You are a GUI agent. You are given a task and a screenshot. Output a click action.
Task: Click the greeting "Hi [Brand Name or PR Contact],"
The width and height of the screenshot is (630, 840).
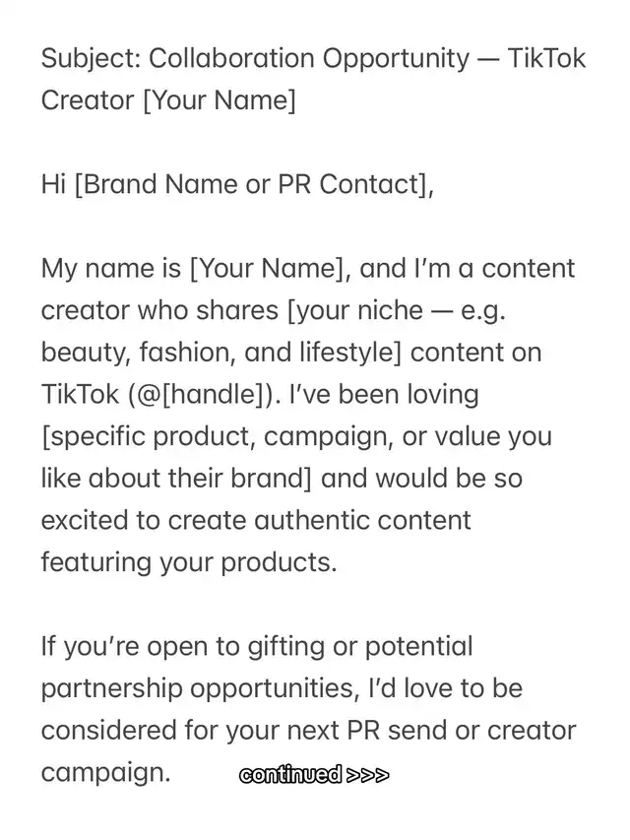[237, 184]
